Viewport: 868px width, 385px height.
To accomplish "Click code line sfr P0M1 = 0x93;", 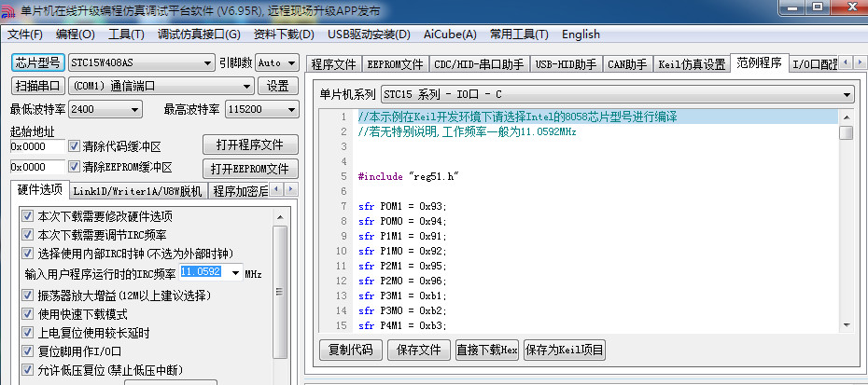I will 402,206.
